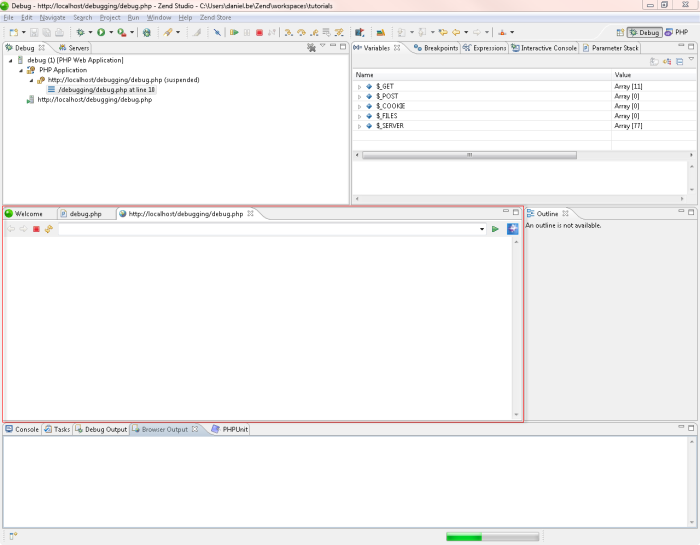Click Collapse All in the Variables view

680,61
